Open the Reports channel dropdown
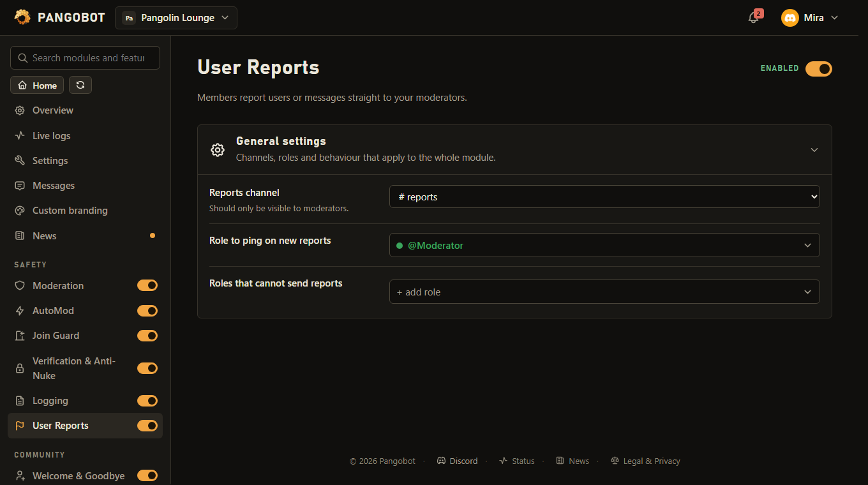The height and width of the screenshot is (485, 868). coord(604,197)
